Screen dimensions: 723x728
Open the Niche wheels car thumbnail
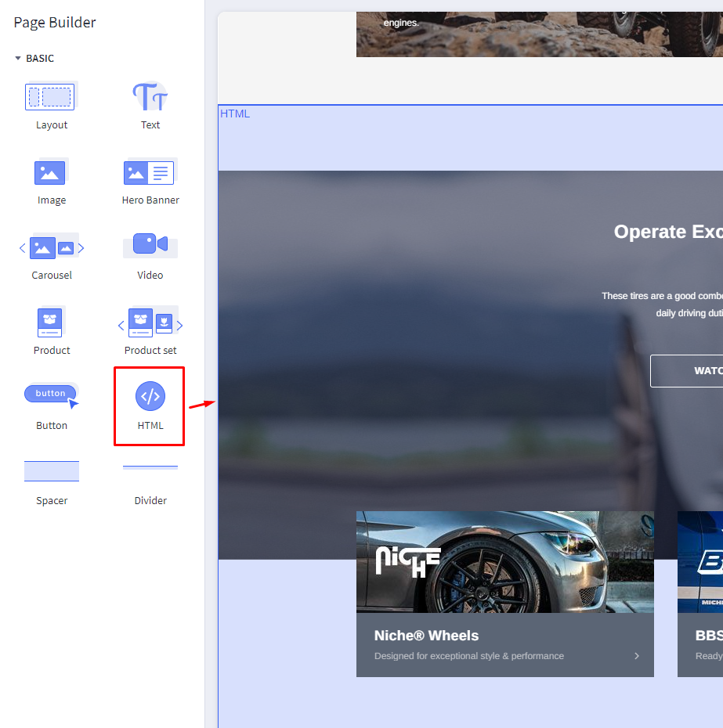point(505,562)
